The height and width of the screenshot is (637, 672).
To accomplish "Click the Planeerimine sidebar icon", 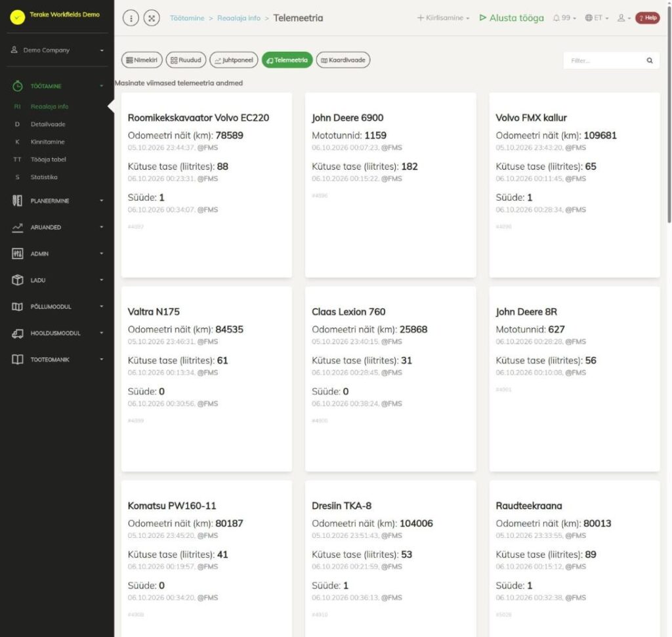I will [17, 201].
